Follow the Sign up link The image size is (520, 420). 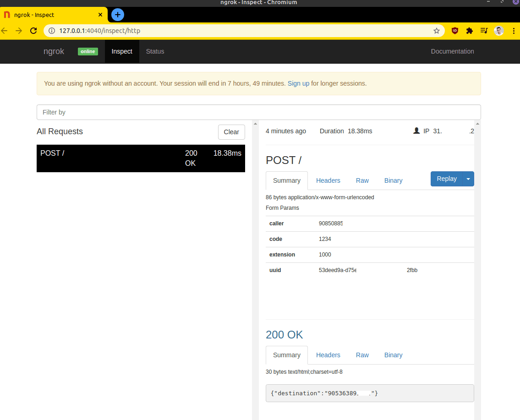tap(298, 83)
